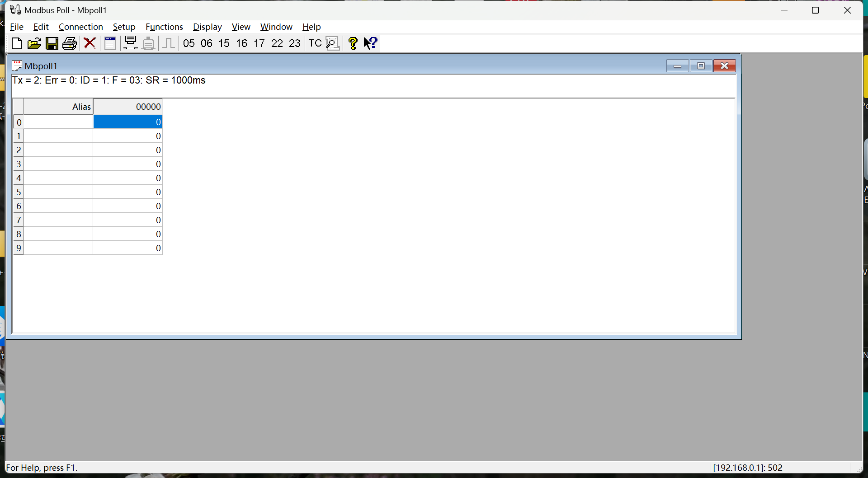Open function 22 mask write register
Screen dimensions: 868x478
(x=277, y=43)
